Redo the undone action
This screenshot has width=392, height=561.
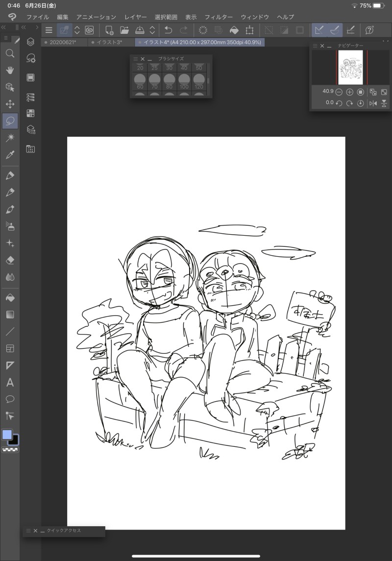pos(183,30)
